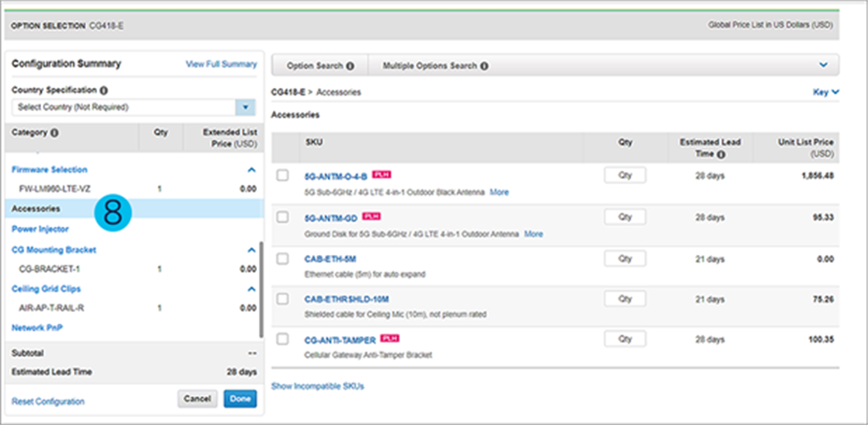The height and width of the screenshot is (425, 868).
Task: Click the PLH badge next to CG-ANTI-TAMPER
Action: [x=391, y=337]
